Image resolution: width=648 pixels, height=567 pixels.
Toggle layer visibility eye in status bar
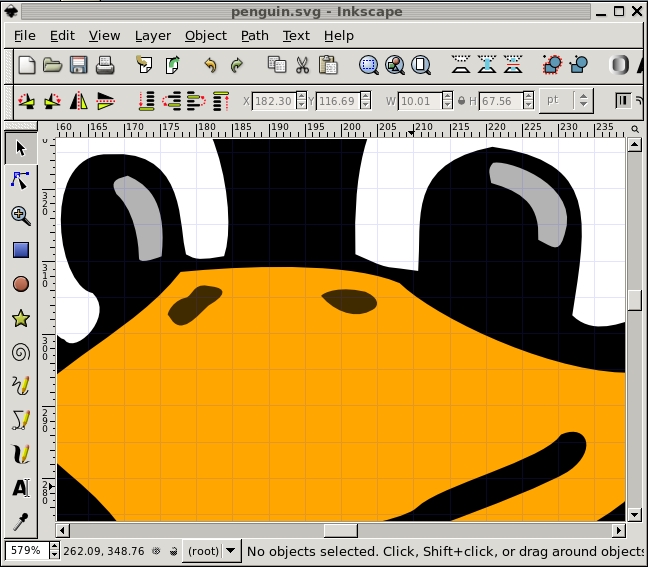click(158, 551)
